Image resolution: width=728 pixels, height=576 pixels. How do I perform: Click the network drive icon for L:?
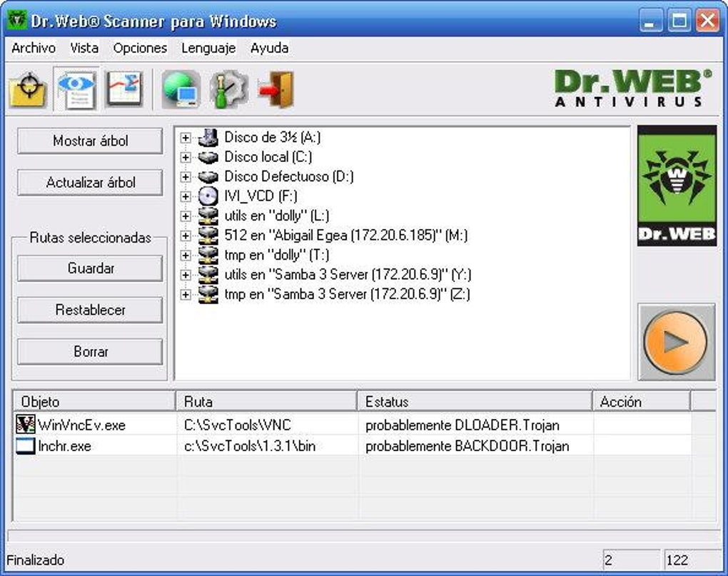pos(208,216)
